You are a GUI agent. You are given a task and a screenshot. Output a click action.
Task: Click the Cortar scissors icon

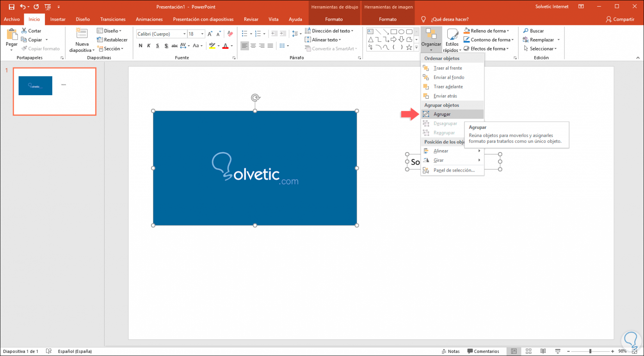[24, 31]
